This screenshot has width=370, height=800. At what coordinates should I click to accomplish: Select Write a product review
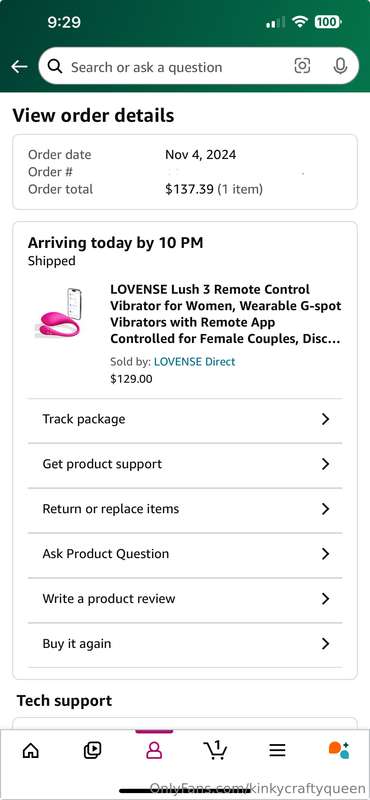click(x=185, y=599)
